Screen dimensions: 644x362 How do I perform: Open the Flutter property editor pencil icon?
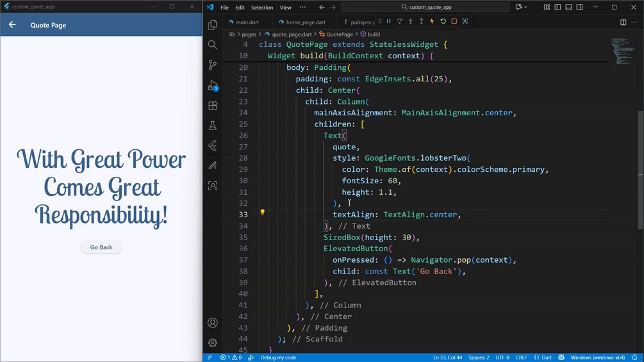(x=212, y=165)
